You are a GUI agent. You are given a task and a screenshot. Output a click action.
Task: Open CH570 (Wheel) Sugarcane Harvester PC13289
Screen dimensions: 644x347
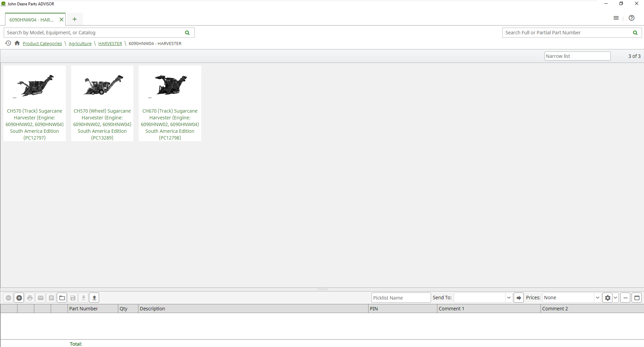[x=102, y=124]
